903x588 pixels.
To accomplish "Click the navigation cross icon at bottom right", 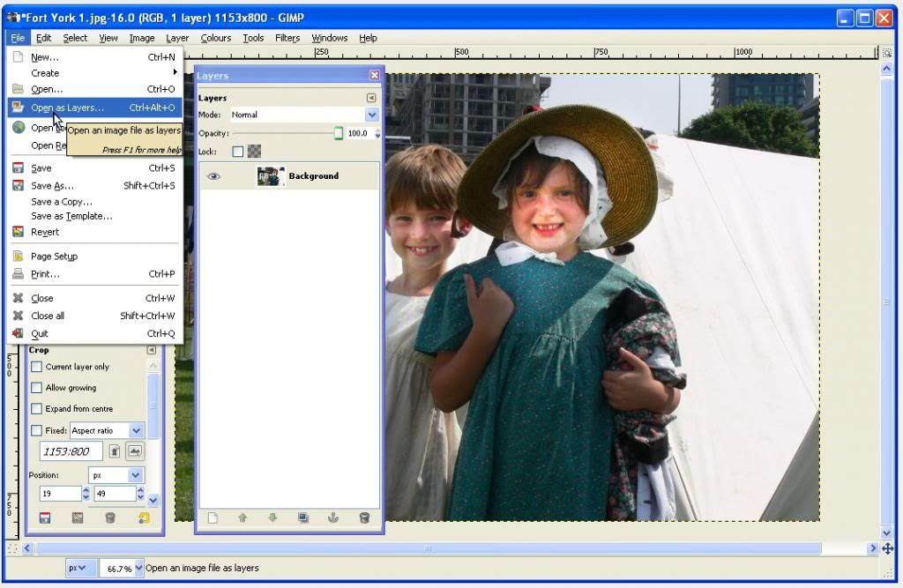I will (x=887, y=548).
